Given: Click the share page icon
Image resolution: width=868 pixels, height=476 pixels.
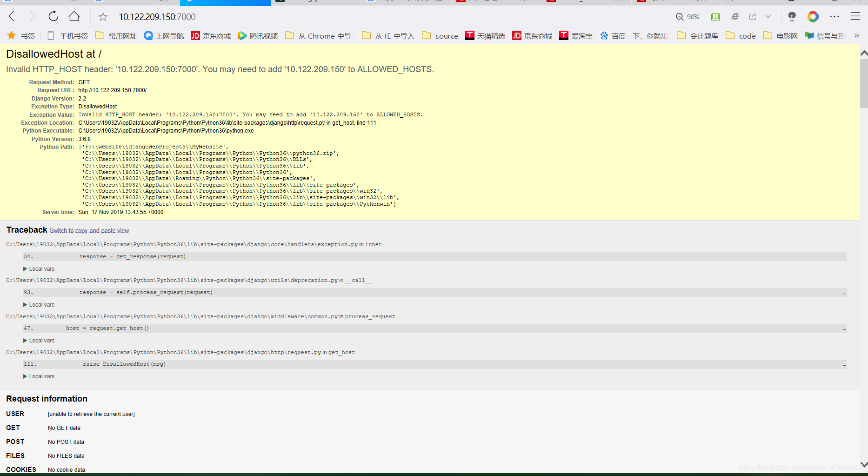Looking at the screenshot, I should [753, 17].
